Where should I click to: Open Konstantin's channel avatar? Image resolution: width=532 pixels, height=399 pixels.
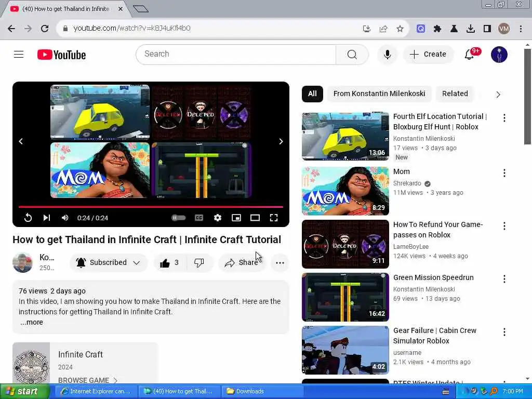(x=22, y=262)
